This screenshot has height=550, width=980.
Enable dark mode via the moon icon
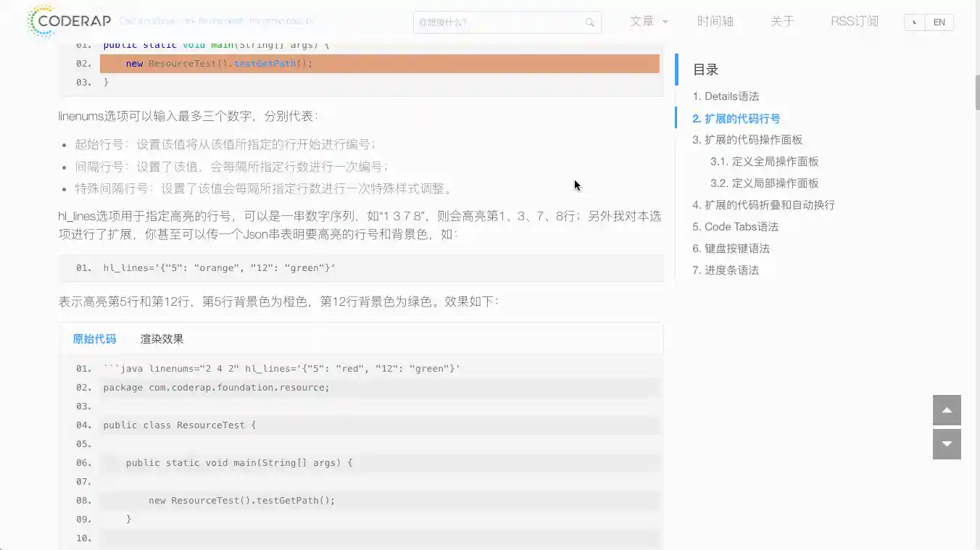click(x=913, y=22)
